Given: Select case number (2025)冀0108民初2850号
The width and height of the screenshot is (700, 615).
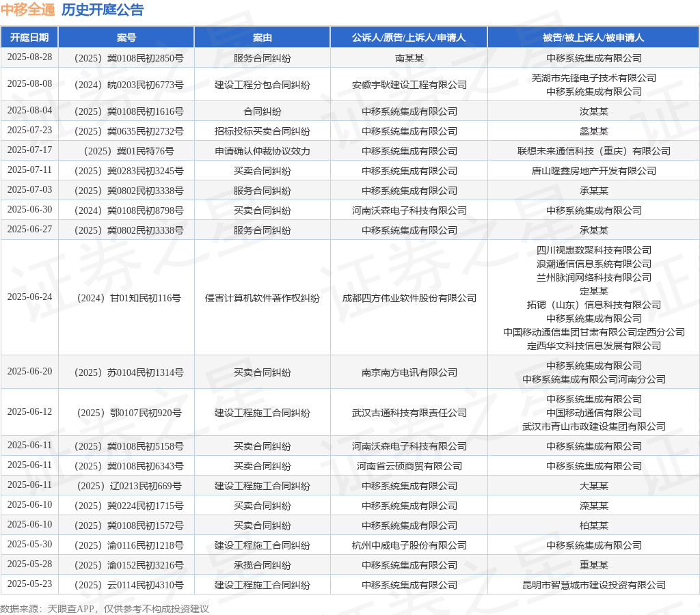Looking at the screenshot, I should click(129, 58).
